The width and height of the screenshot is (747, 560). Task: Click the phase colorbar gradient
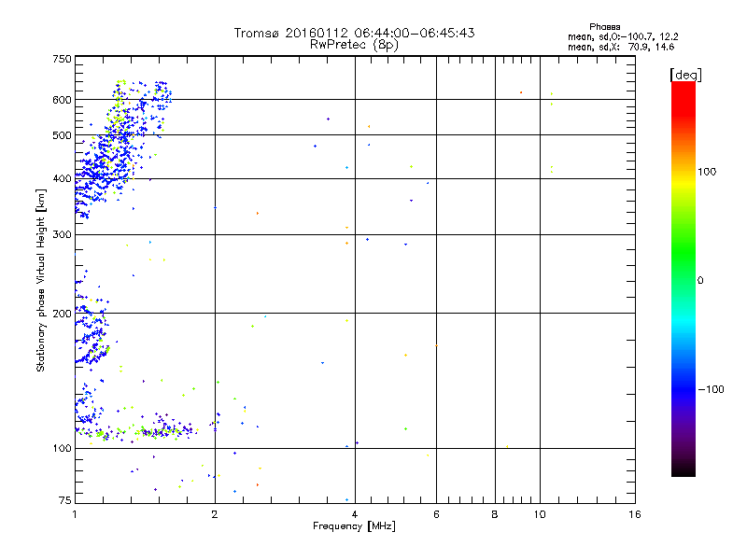684,278
